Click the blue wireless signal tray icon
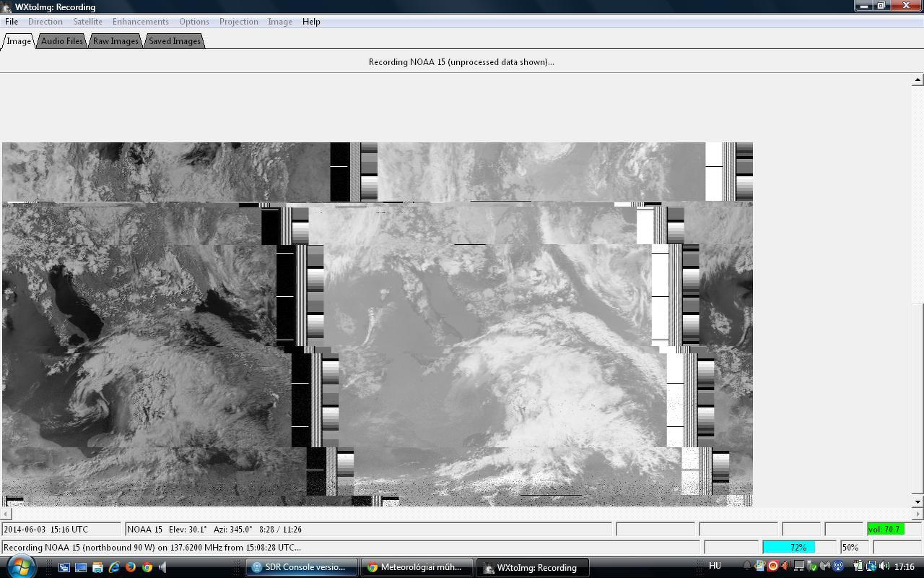924x578 pixels. click(838, 566)
